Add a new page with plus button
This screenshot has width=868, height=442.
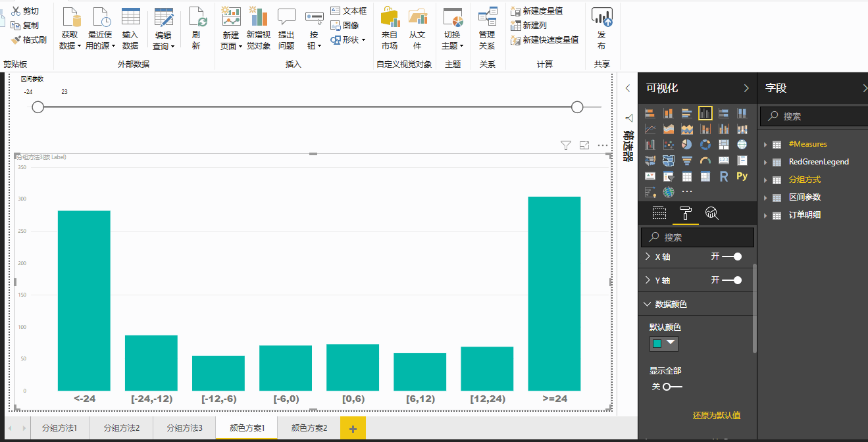[x=353, y=429]
